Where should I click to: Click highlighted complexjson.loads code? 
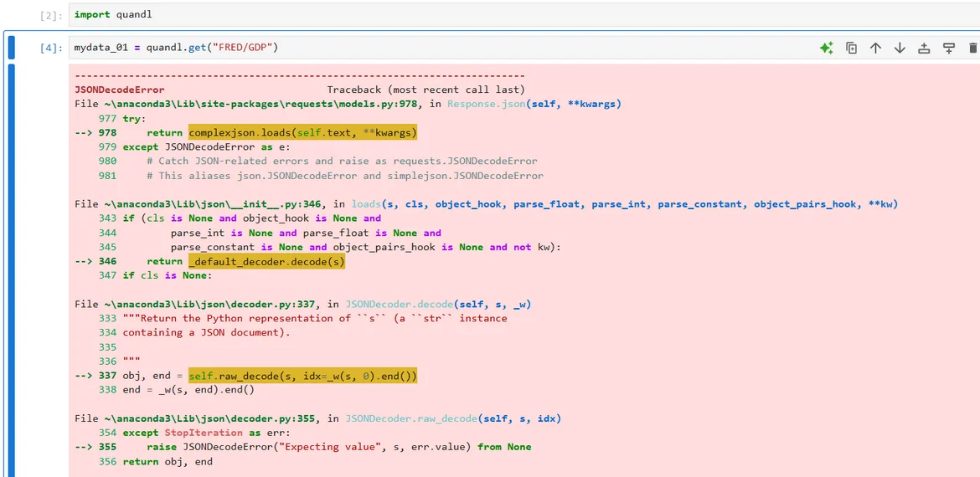click(x=302, y=132)
